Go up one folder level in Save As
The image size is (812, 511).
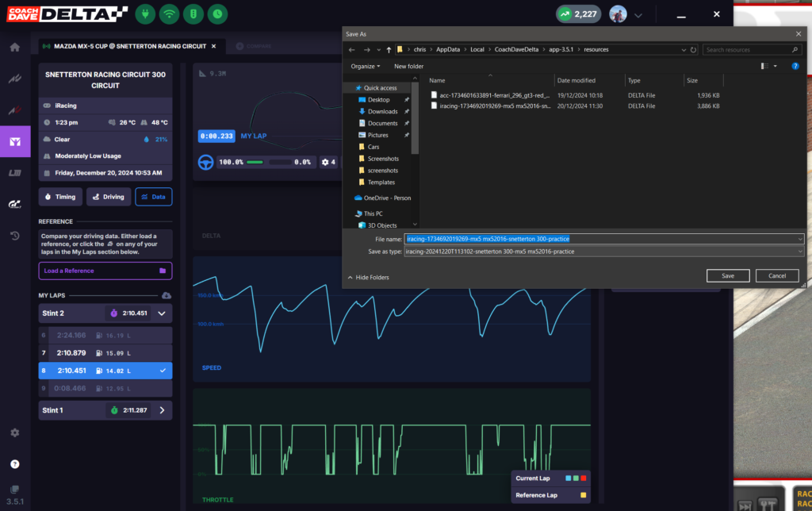coord(389,50)
